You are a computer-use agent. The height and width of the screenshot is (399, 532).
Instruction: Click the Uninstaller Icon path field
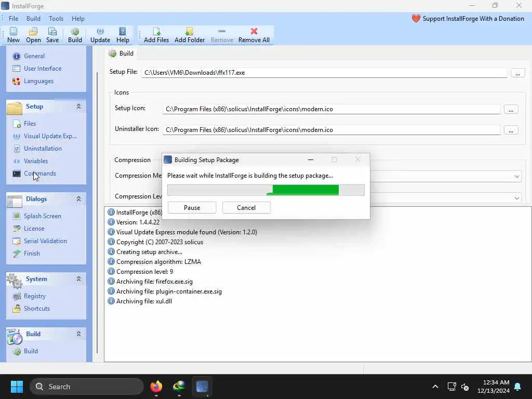[x=331, y=130]
